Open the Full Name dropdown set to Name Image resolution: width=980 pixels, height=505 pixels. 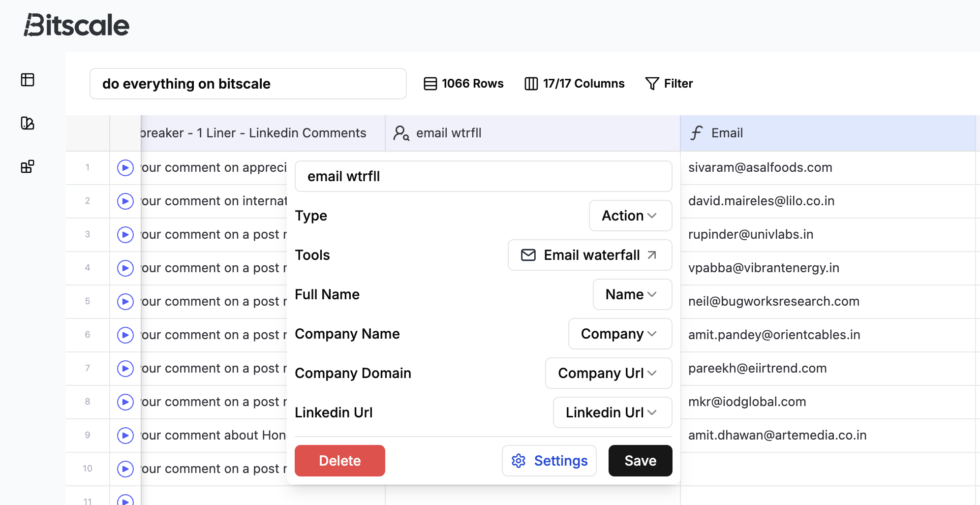click(632, 294)
